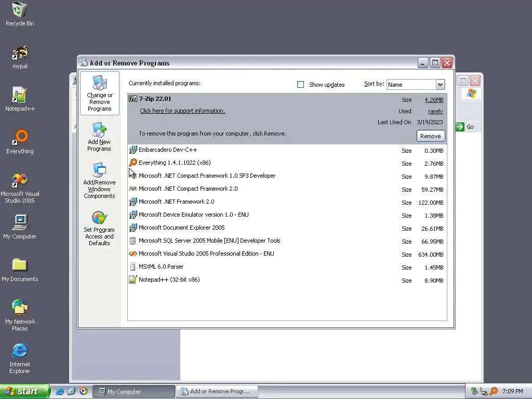Open Add/Remove Windows Components

point(99,180)
